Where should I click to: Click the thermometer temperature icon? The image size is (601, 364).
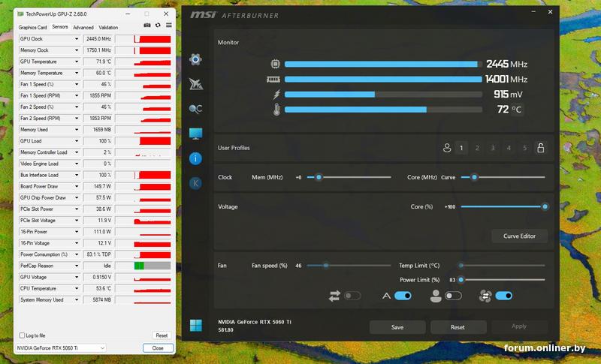(x=276, y=110)
